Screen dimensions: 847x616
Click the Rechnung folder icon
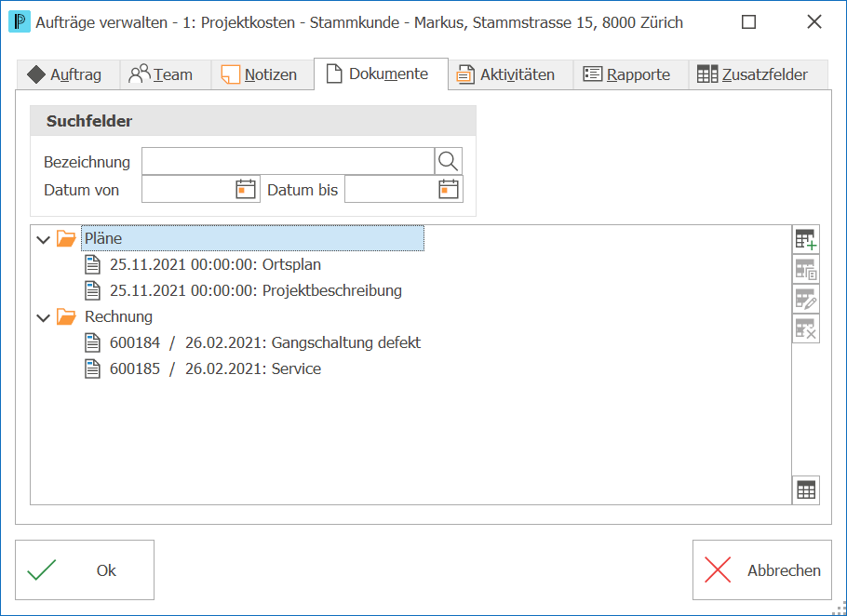(x=66, y=316)
